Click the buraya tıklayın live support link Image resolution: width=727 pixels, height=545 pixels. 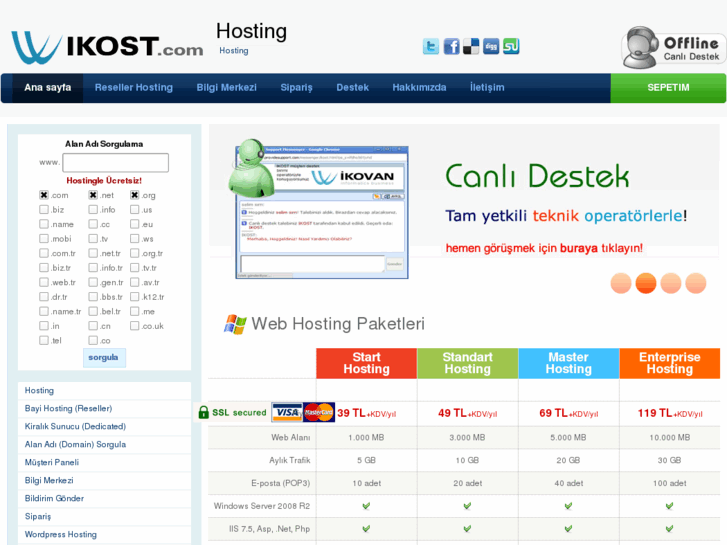coord(601,248)
